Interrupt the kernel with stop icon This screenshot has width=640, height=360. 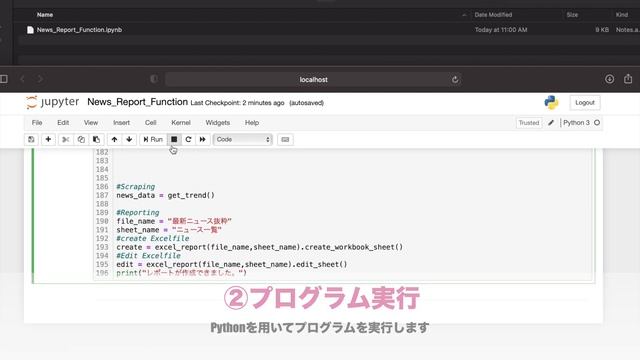[174, 140]
